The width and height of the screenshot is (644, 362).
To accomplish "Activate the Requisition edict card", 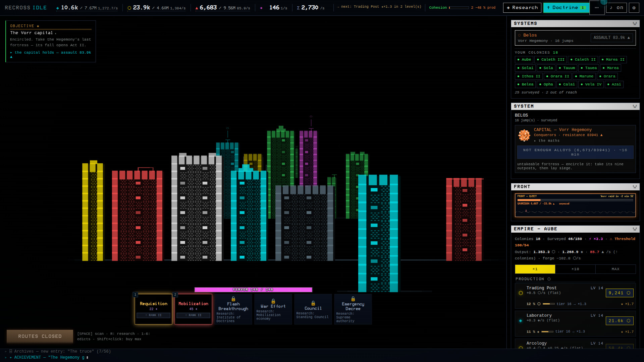I will click(153, 309).
